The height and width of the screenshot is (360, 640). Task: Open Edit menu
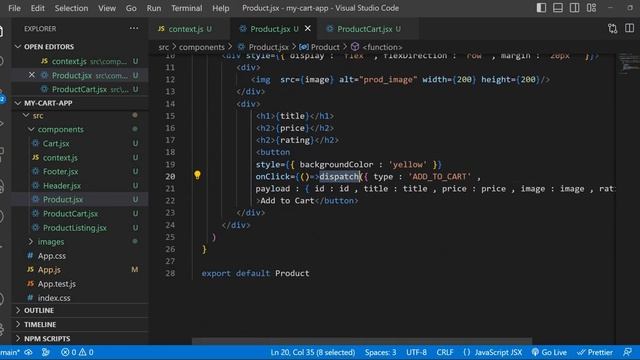[38, 8]
